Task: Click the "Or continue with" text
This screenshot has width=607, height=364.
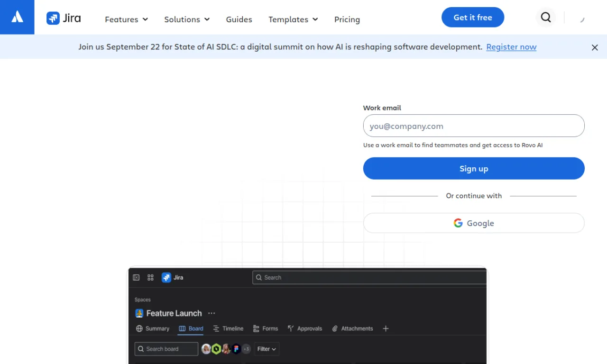Action: coord(474,196)
